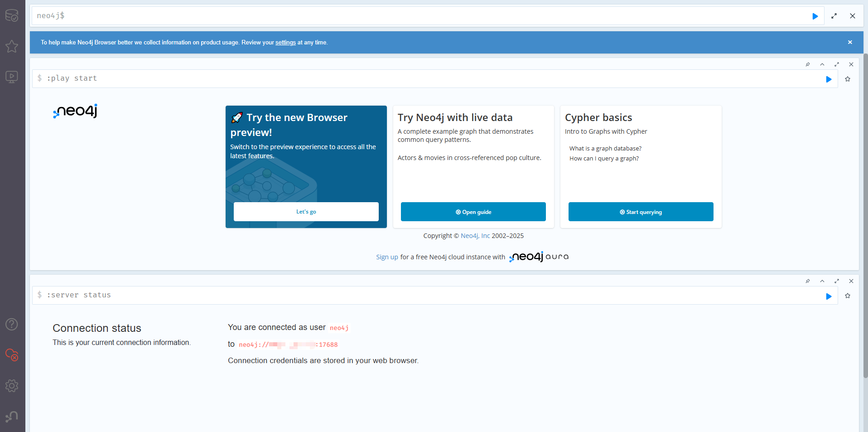Image resolution: width=868 pixels, height=432 pixels.
Task: Follow the Neo4j, Inc copyright link
Action: (x=475, y=236)
